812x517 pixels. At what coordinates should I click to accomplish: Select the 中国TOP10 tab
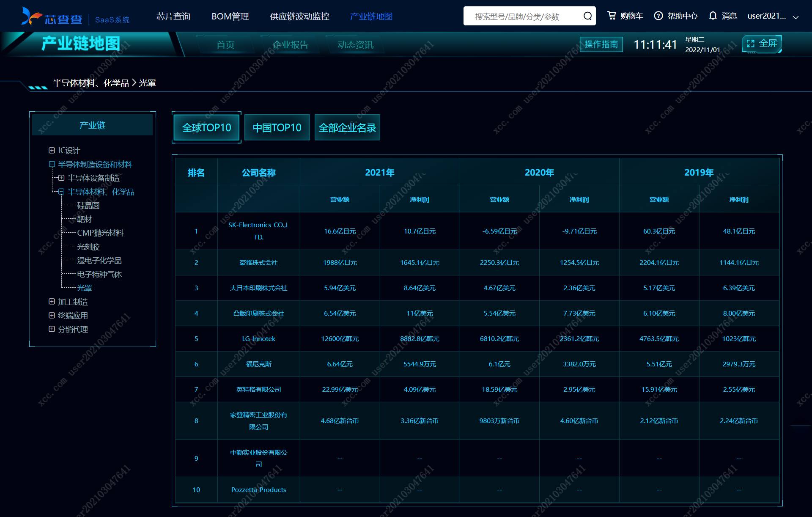click(x=277, y=127)
